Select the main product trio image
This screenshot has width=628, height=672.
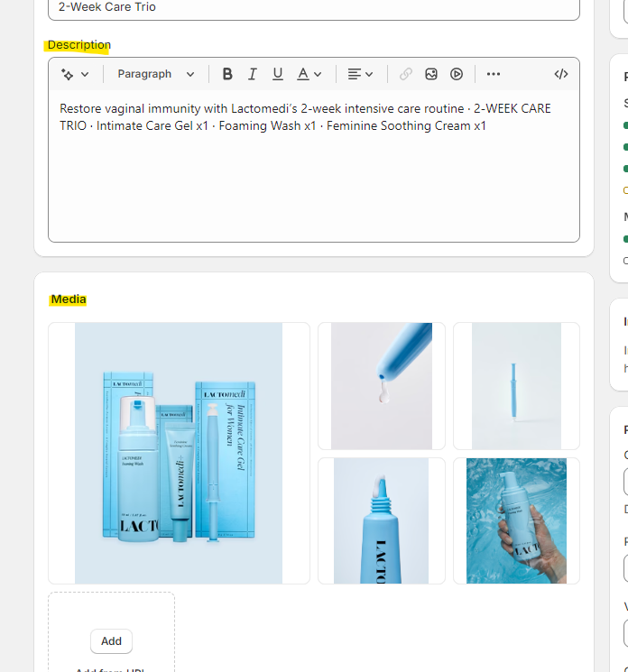pyautogui.click(x=179, y=453)
